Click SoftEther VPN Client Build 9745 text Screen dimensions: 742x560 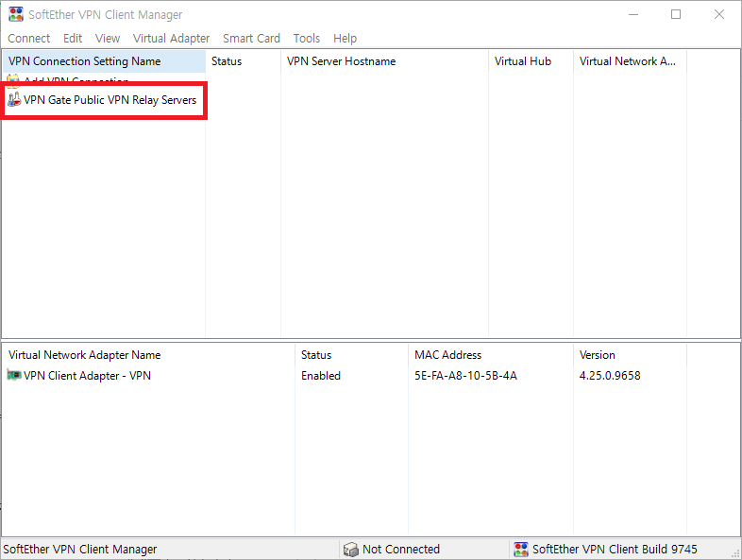[615, 549]
